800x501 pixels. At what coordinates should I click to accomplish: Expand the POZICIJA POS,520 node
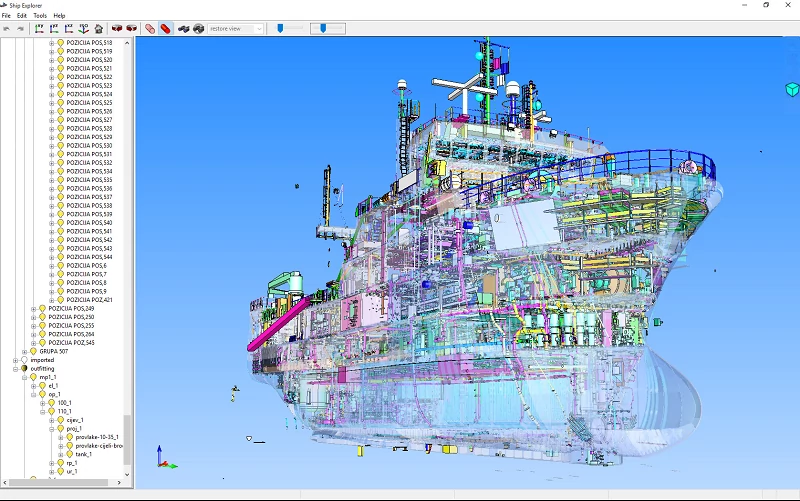(x=52, y=60)
